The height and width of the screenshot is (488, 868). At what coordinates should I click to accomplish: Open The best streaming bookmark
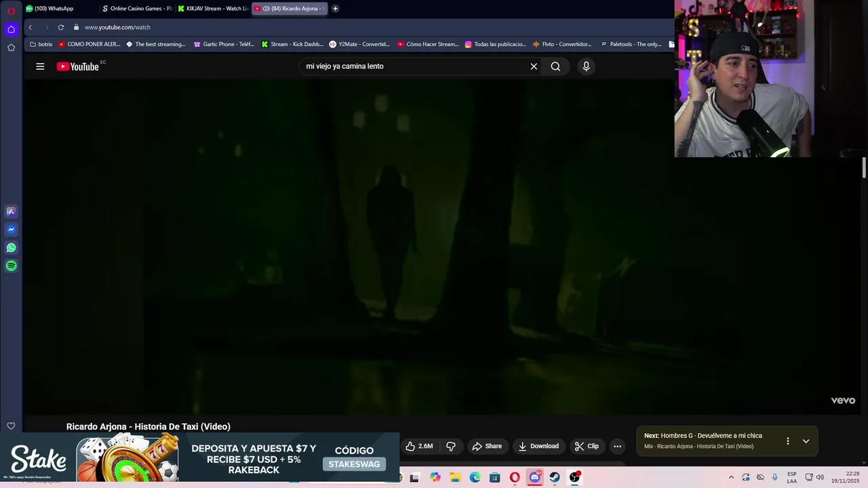pyautogui.click(x=156, y=44)
